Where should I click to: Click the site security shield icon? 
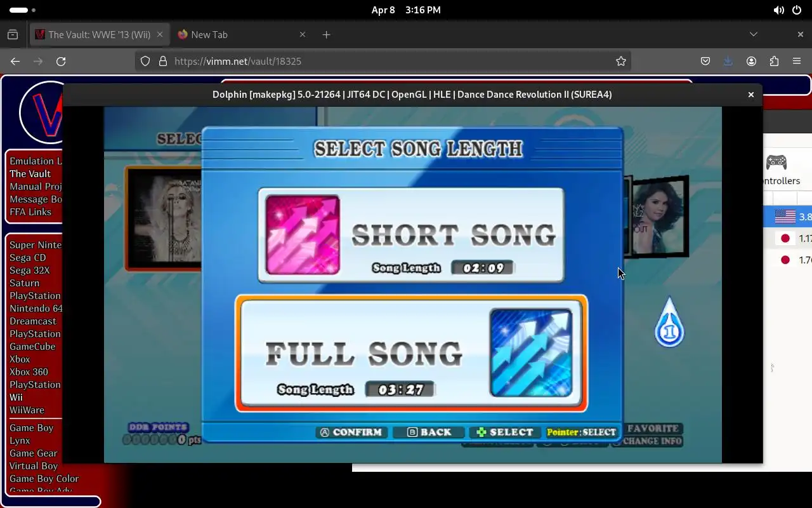click(x=145, y=61)
